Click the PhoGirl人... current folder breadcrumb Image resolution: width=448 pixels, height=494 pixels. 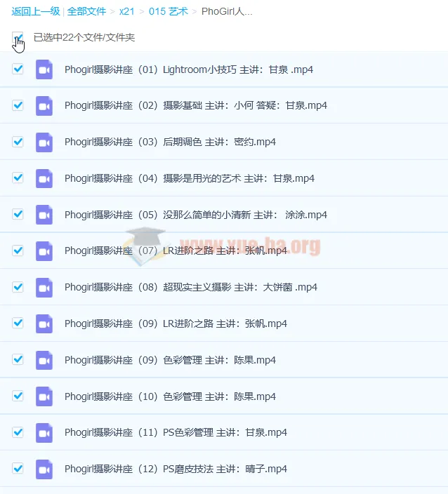point(227,11)
